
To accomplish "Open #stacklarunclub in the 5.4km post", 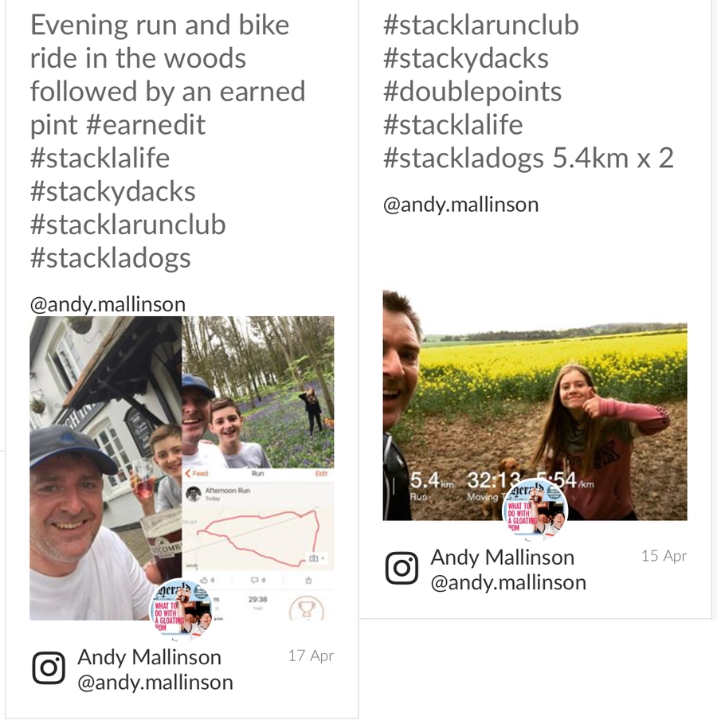I will (480, 25).
